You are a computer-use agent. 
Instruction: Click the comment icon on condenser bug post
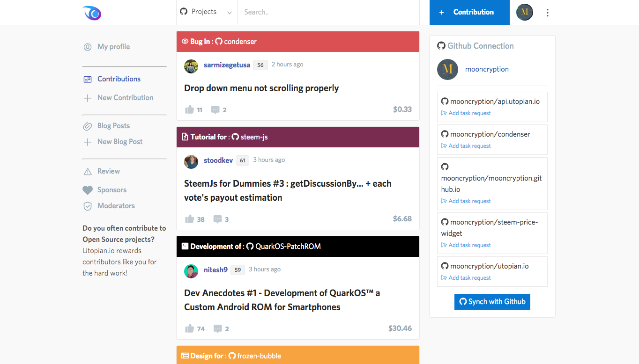(215, 110)
